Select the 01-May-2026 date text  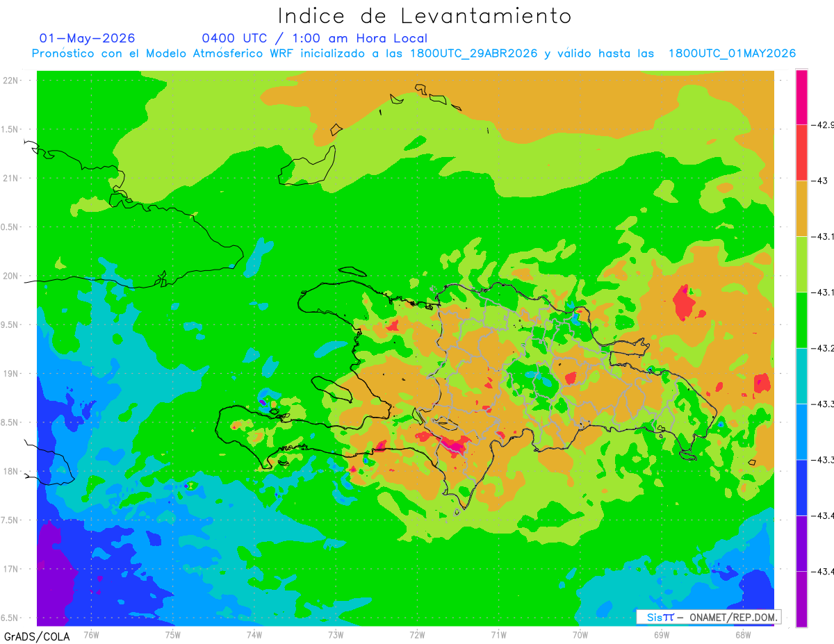[x=87, y=38]
